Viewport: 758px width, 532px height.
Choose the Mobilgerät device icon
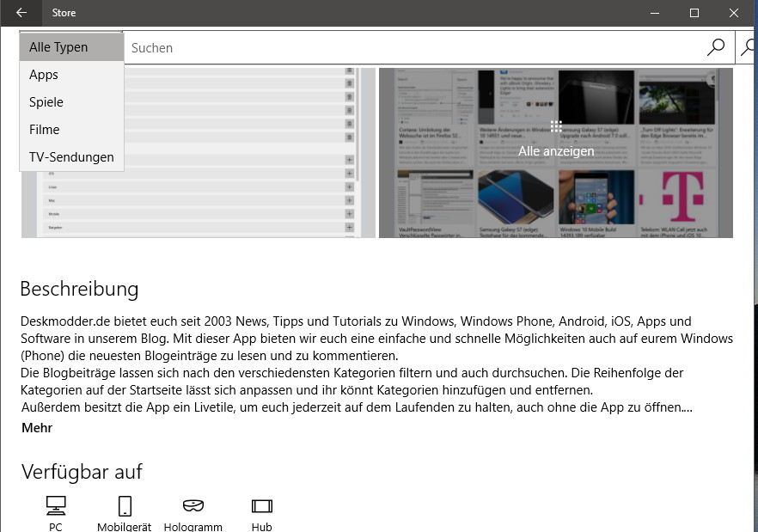pyautogui.click(x=125, y=506)
